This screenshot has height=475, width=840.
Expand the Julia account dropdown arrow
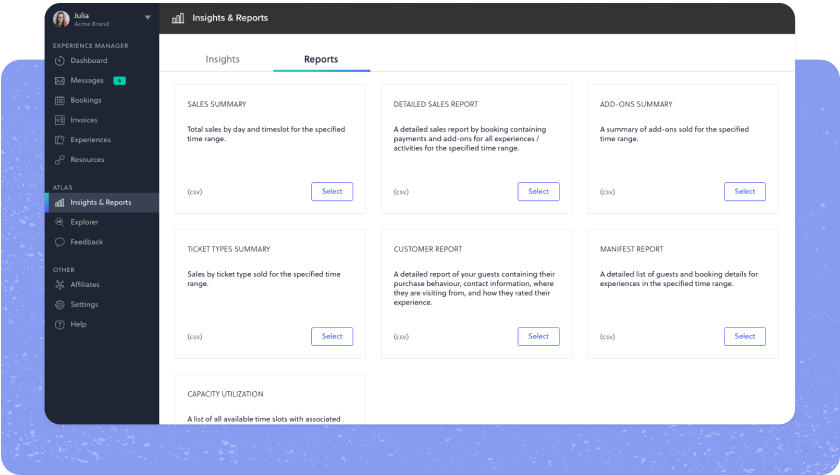pyautogui.click(x=147, y=18)
